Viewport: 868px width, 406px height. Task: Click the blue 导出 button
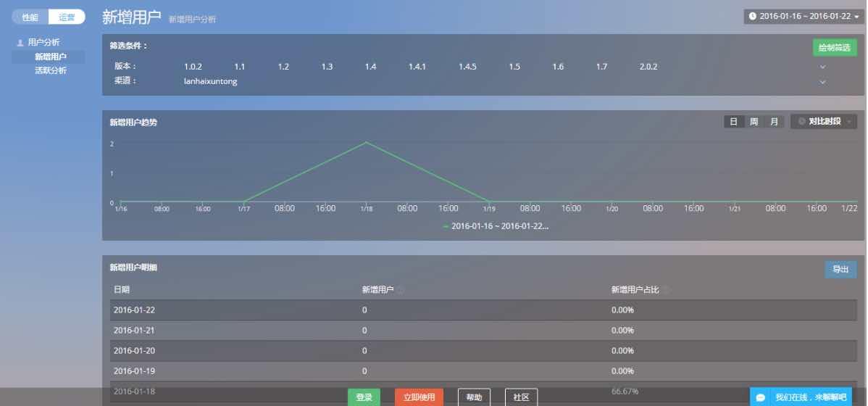point(840,269)
